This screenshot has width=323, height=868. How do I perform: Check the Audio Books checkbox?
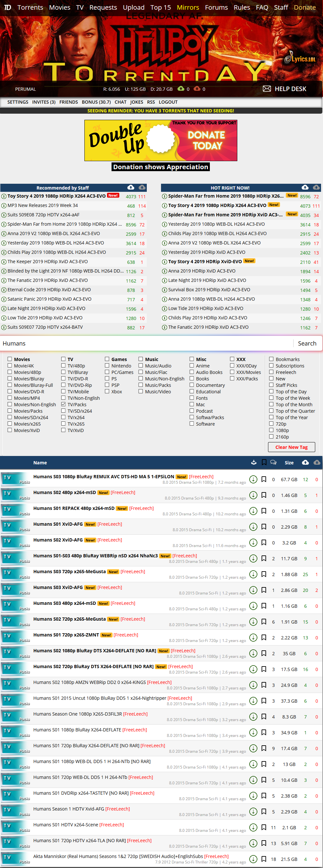point(191,372)
